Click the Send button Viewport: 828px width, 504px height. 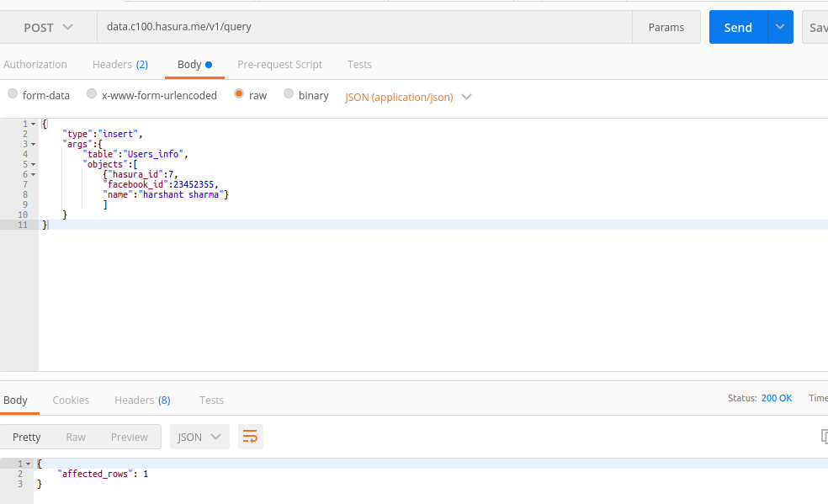click(738, 27)
